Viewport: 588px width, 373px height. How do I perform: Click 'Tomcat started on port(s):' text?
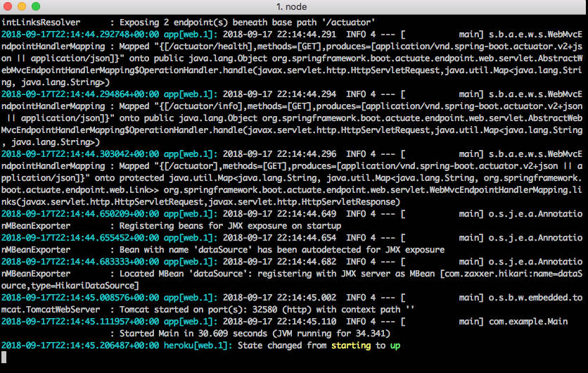click(184, 310)
